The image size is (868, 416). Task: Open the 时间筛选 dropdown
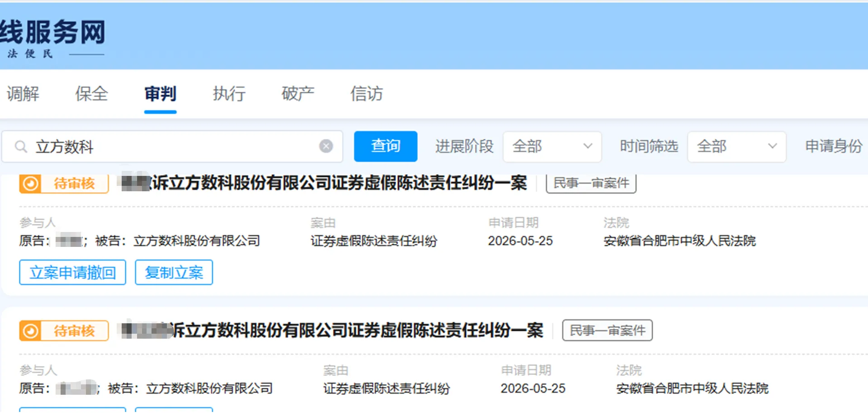click(737, 147)
